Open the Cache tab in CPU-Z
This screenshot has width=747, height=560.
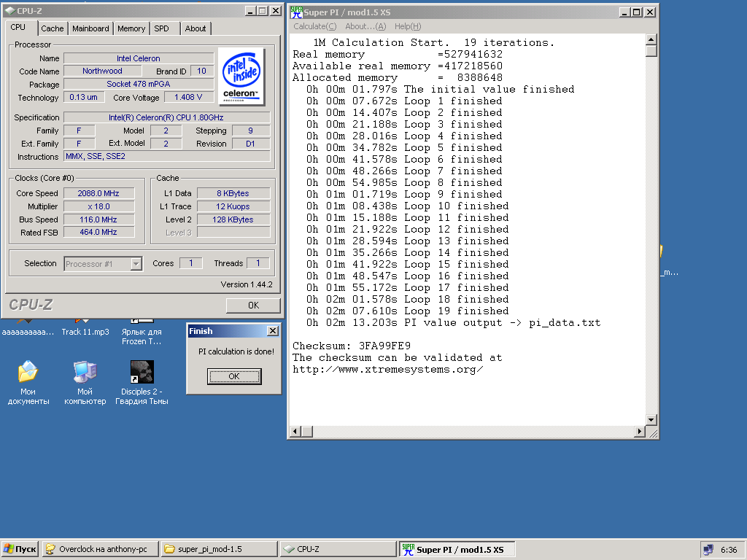[53, 28]
